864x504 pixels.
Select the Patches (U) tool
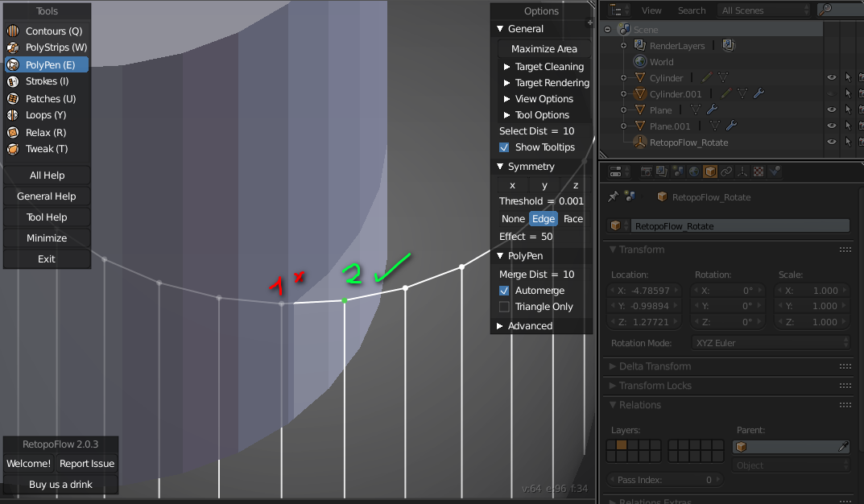[x=47, y=98]
